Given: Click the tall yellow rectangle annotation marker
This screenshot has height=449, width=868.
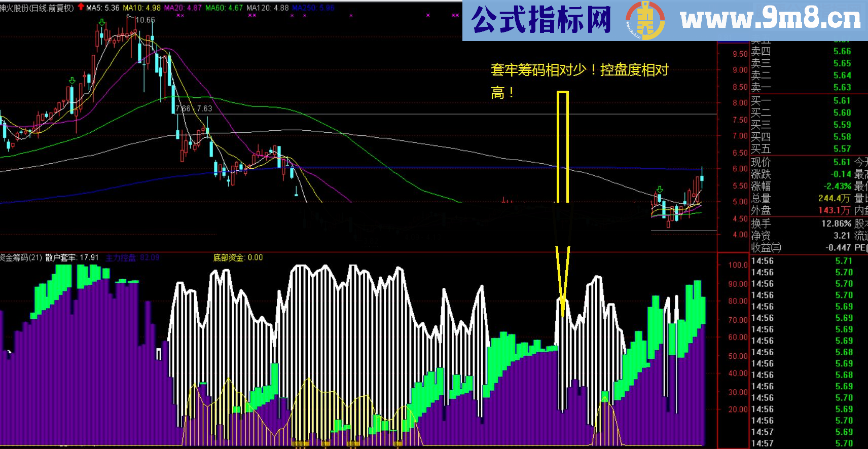Looking at the screenshot, I should click(x=562, y=147).
